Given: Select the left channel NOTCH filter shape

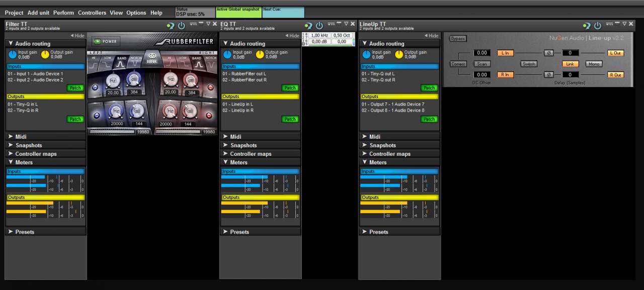Looking at the screenshot, I should tap(134, 62).
